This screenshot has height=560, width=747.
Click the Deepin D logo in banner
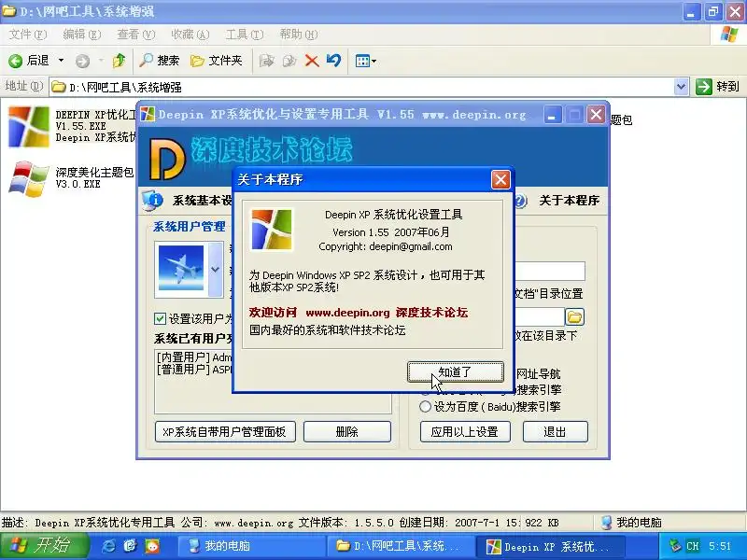click(x=167, y=159)
